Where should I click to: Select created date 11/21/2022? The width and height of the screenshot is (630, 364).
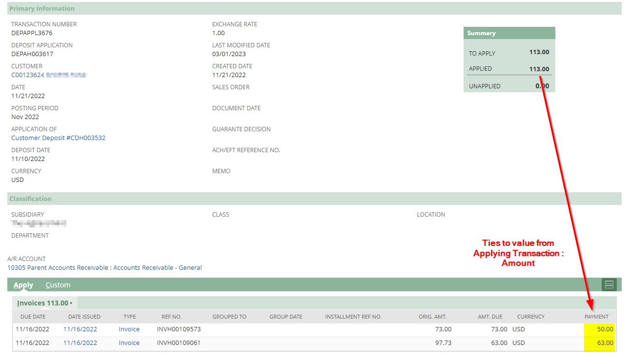[229, 75]
